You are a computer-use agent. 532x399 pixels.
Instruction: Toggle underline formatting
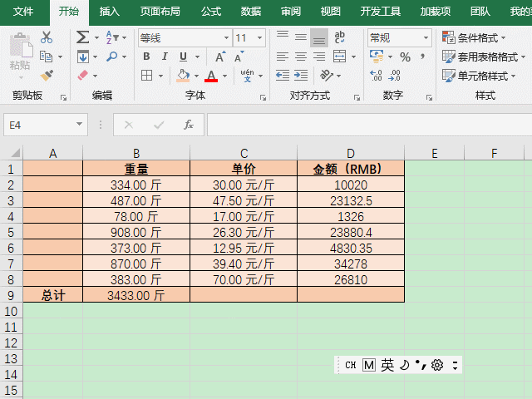coord(183,57)
